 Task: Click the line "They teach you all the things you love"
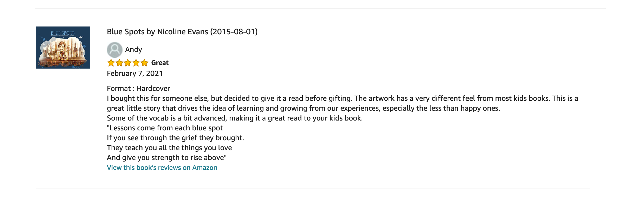coord(169,148)
